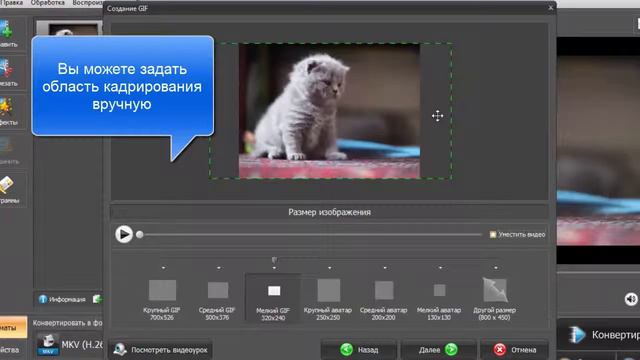Select the Мелкий аватар 130x130 preset
Screen dimensions: 640x360
pos(439,299)
